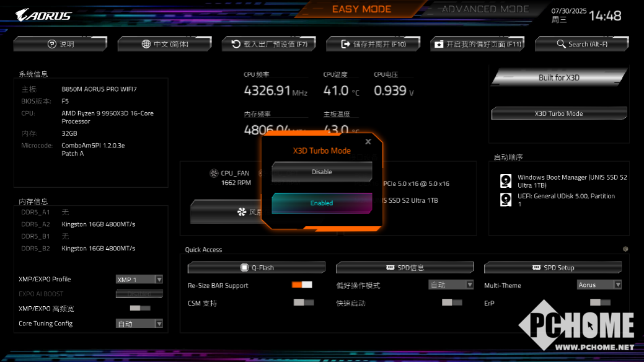The height and width of the screenshot is (362, 644).
Task: Click the globe language icon
Action: [146, 44]
